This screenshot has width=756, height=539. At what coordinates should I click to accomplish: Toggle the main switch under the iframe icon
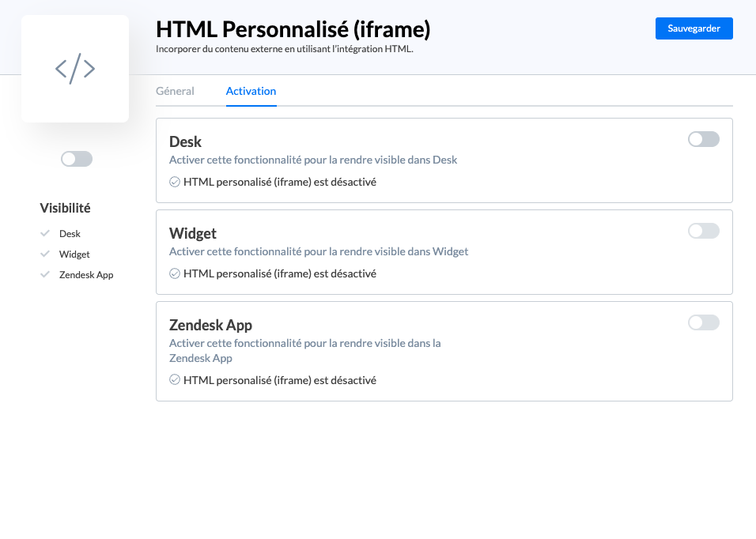[x=77, y=159]
